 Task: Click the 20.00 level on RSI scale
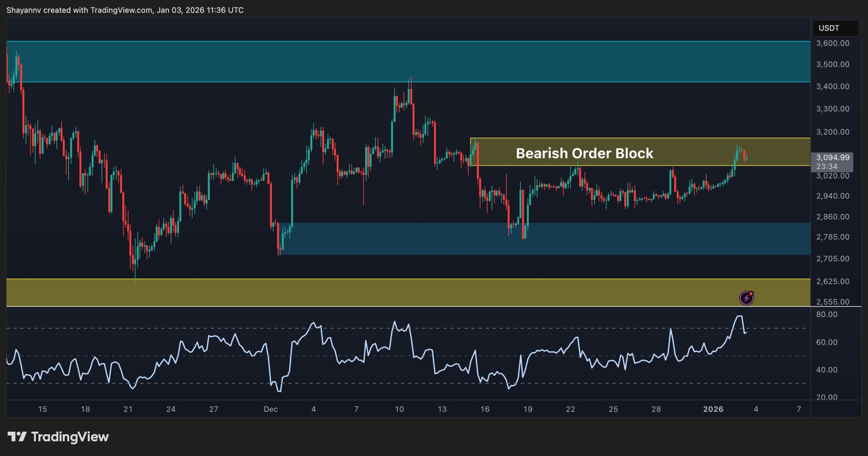(x=827, y=397)
